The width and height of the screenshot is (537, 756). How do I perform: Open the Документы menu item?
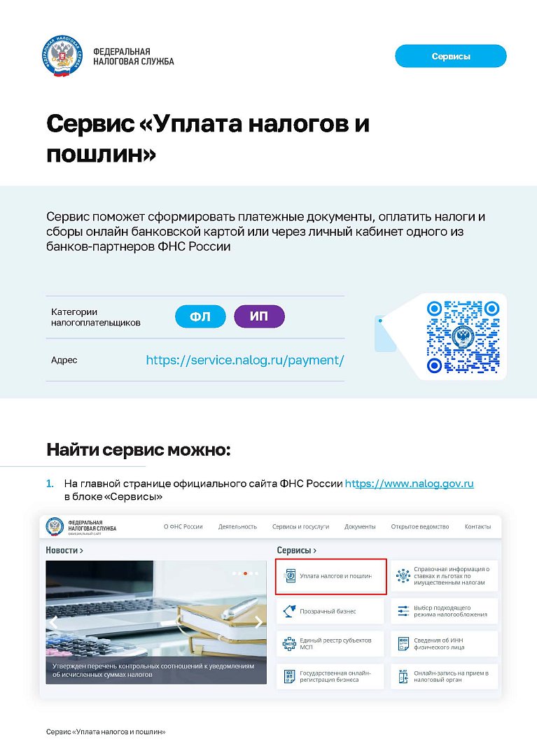coord(360,526)
